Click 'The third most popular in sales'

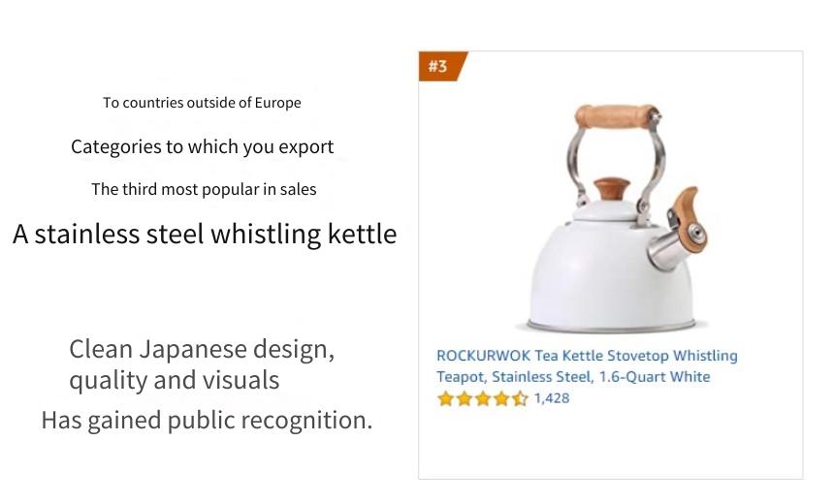point(204,189)
